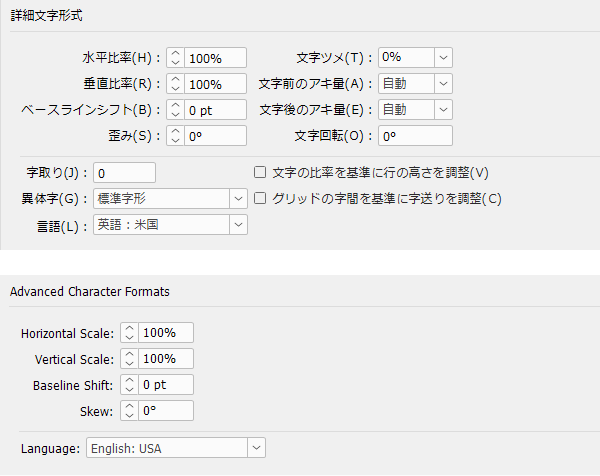Viewport: 600px width, 476px height.
Task: Click the Horizontal Scale stepper arrows
Action: pyautogui.click(x=129, y=333)
